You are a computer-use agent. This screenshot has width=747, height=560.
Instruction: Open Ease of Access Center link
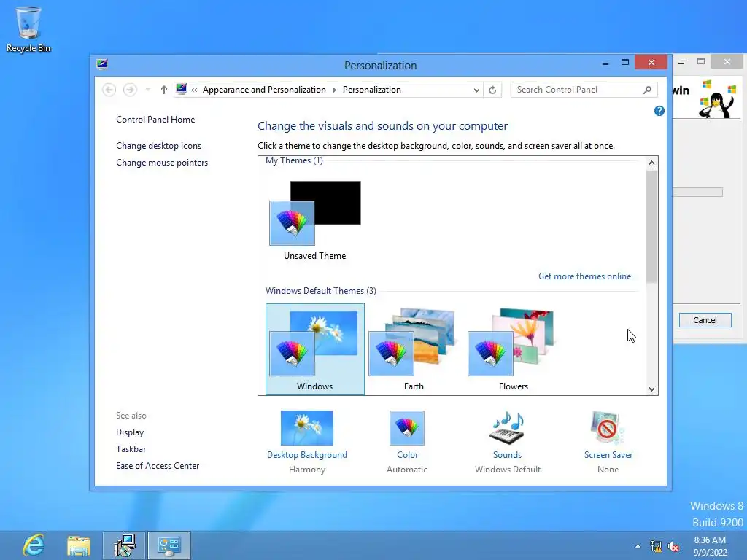click(x=158, y=466)
